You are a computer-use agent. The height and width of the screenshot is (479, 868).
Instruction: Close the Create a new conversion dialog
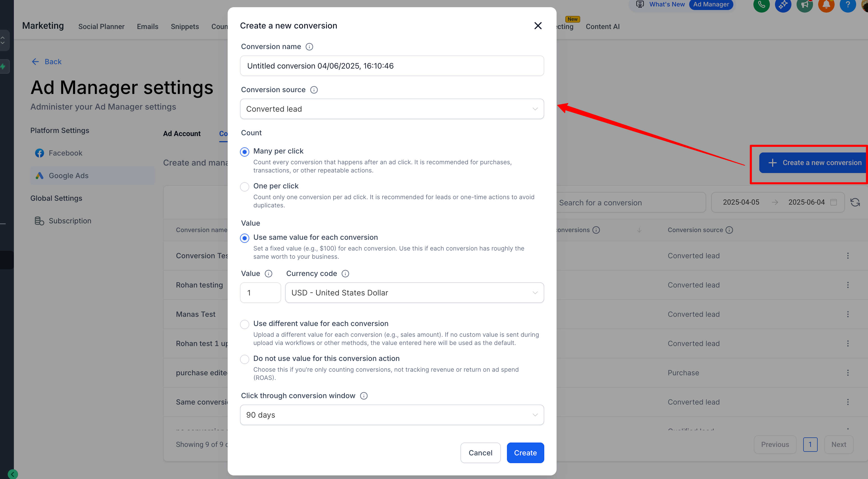click(538, 26)
